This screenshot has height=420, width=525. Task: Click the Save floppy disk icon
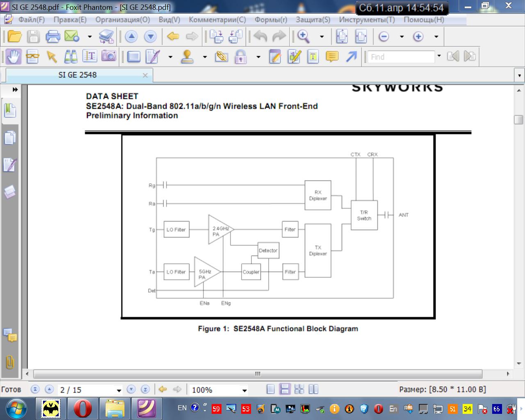pyautogui.click(x=34, y=37)
